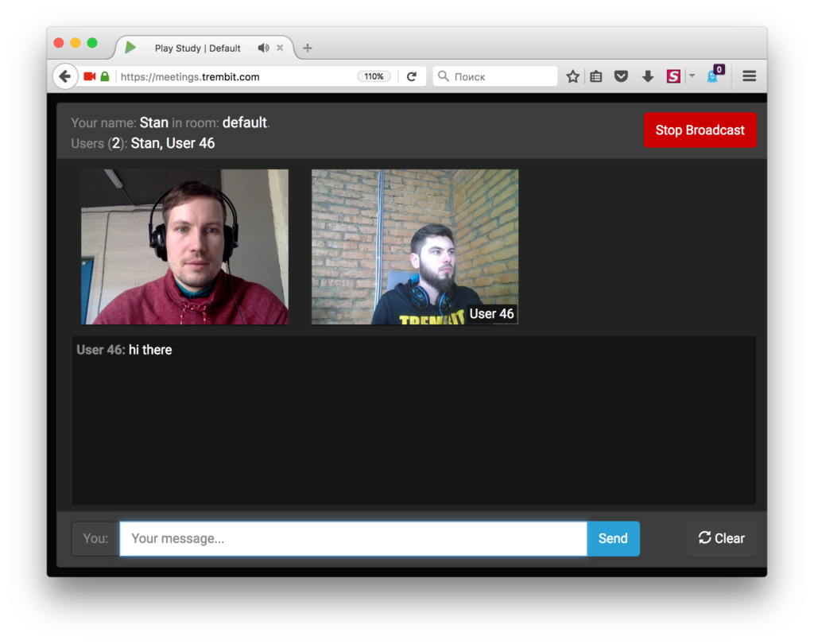Click Stan's video thumbnail
This screenshot has height=644, width=814.
point(184,246)
